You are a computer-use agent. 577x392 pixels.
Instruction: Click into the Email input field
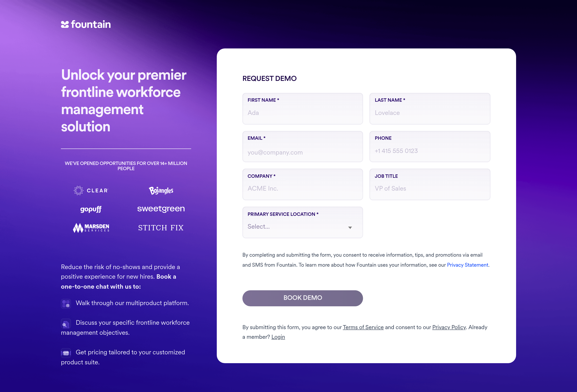pyautogui.click(x=302, y=152)
